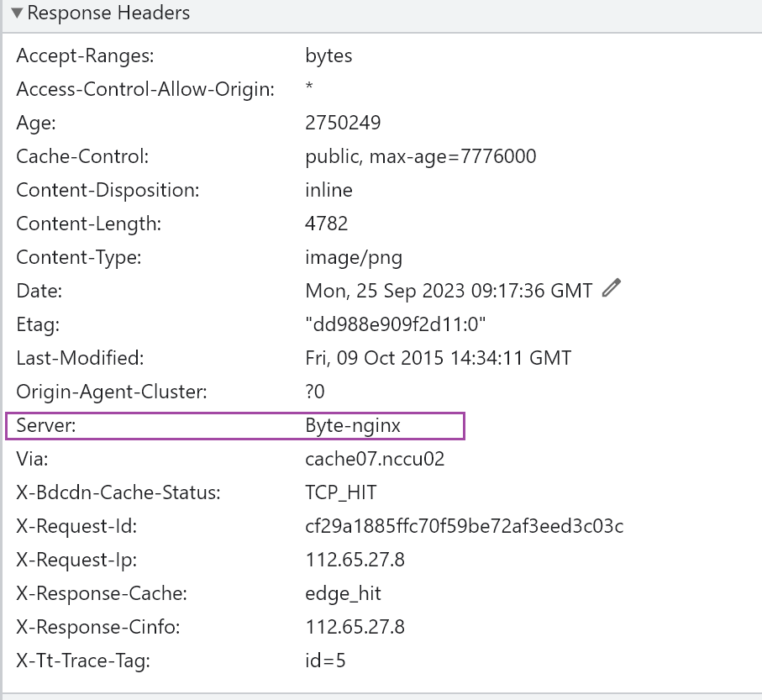Viewport: 762px width, 700px height.
Task: Select the Age value 2750249
Action: [343, 123]
